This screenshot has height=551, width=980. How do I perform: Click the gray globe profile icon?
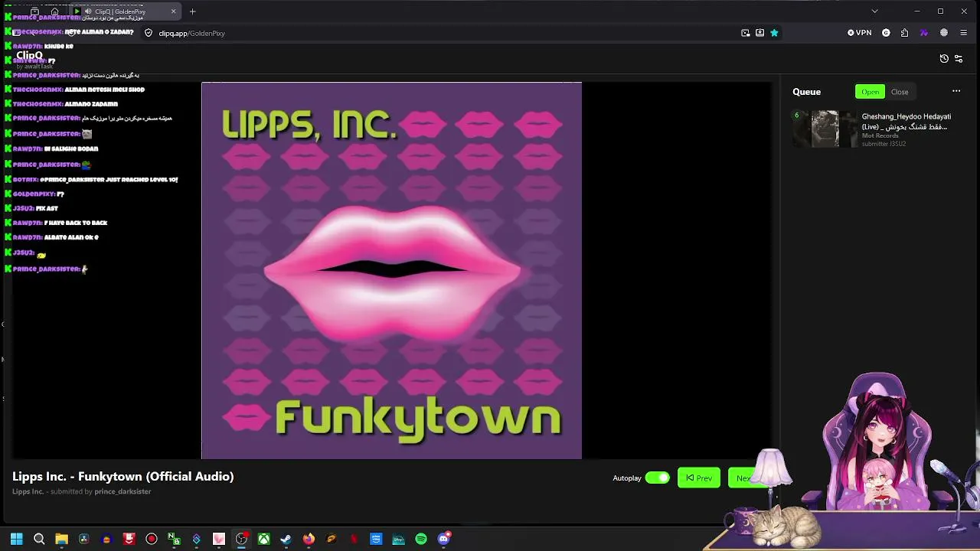(943, 33)
